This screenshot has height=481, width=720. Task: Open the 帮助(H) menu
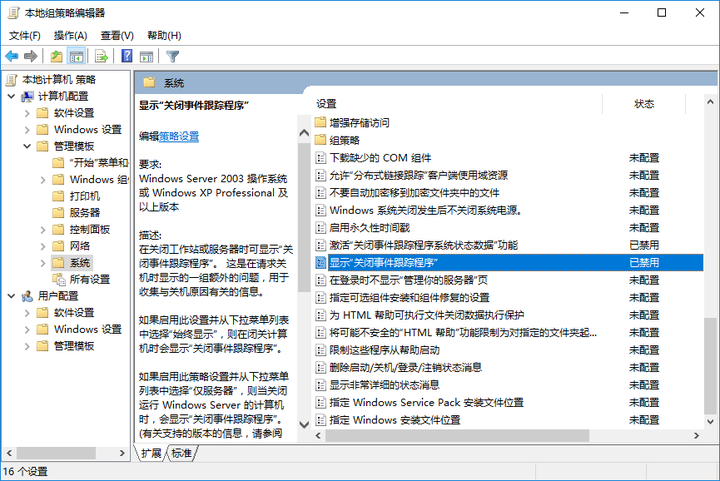coord(164,35)
